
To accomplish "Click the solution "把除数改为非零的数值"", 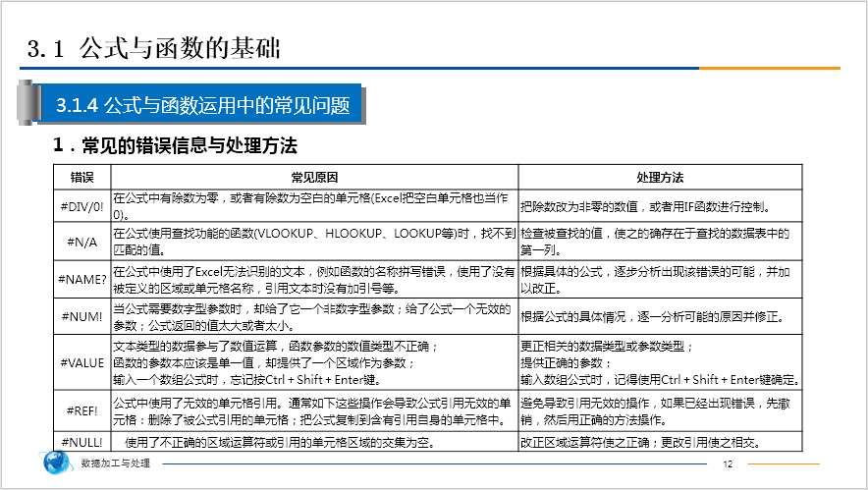I will pos(660,206).
